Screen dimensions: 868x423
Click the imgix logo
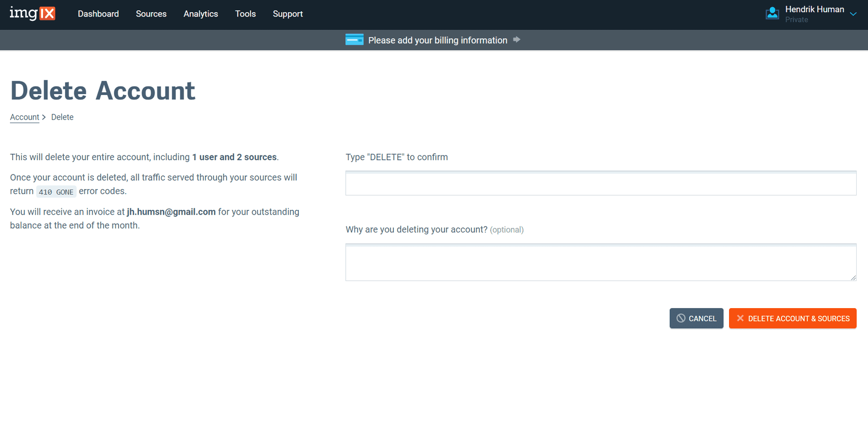click(33, 13)
